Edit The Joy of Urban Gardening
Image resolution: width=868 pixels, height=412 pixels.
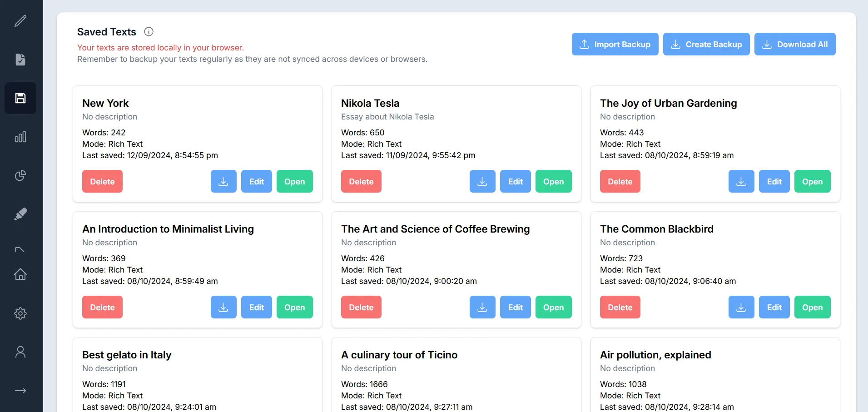tap(774, 181)
